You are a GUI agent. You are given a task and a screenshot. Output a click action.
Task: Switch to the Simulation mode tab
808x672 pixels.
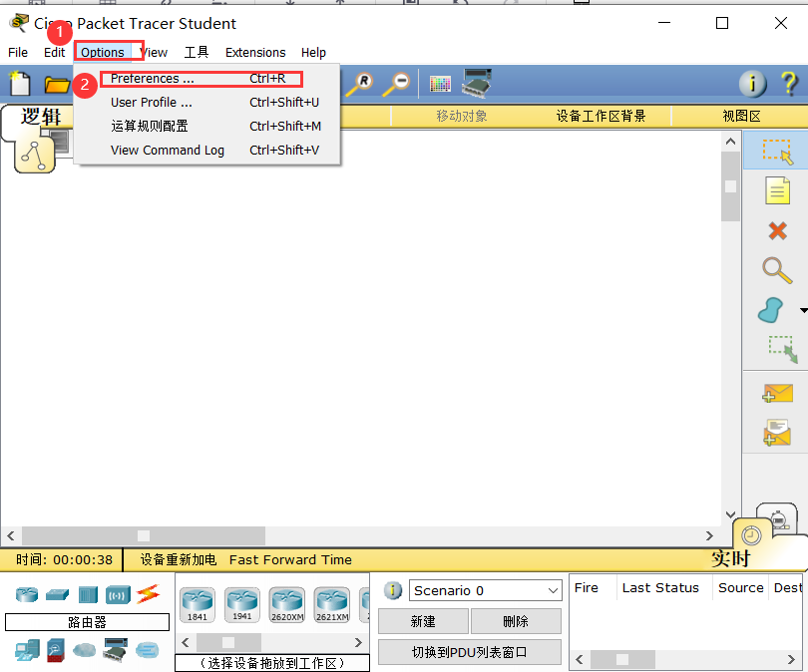pos(779,519)
